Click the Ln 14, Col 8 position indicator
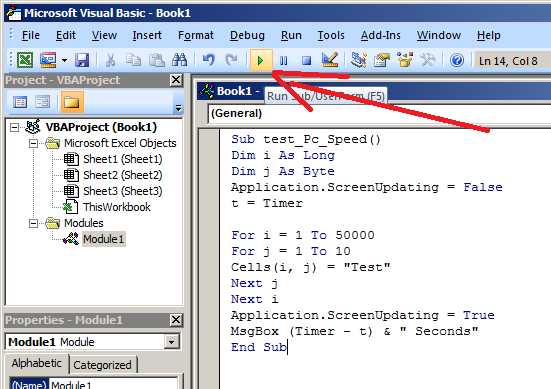551x389 pixels. click(508, 61)
